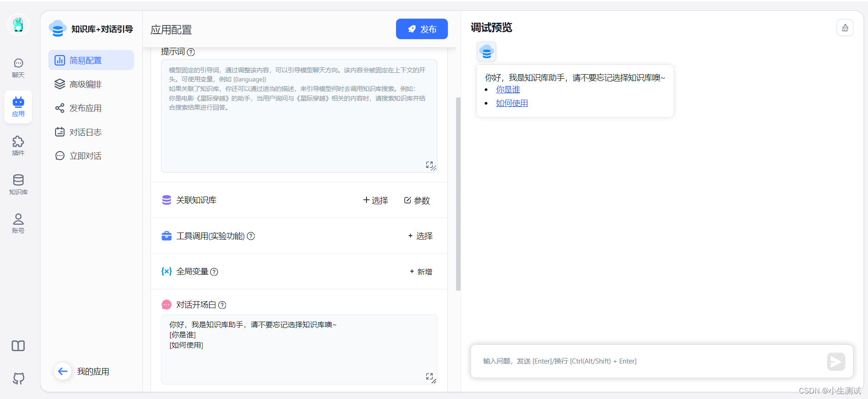Show help for 提示词
The image size is (868, 399).
click(x=191, y=52)
